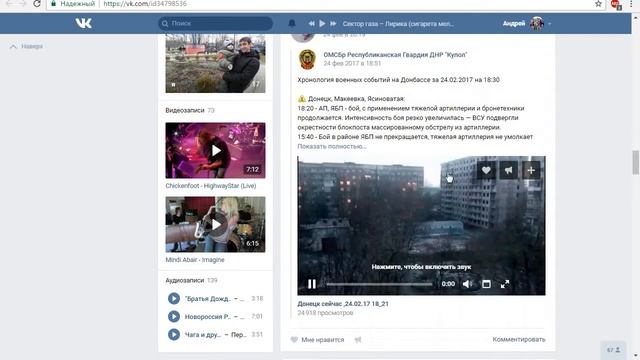Image resolution: width=640 pixels, height=360 pixels.
Task: Play the Чага и дру audio track
Action: [173, 334]
